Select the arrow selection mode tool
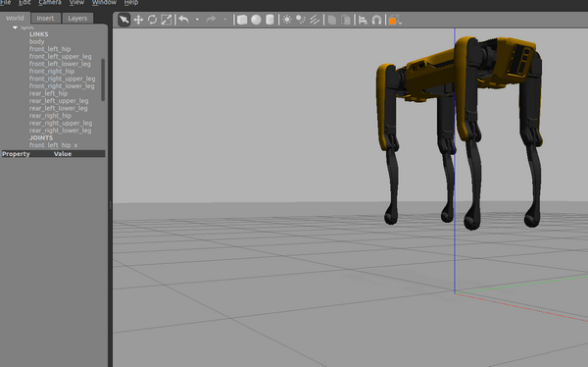Viewport: 588px width, 367px height. pyautogui.click(x=124, y=20)
